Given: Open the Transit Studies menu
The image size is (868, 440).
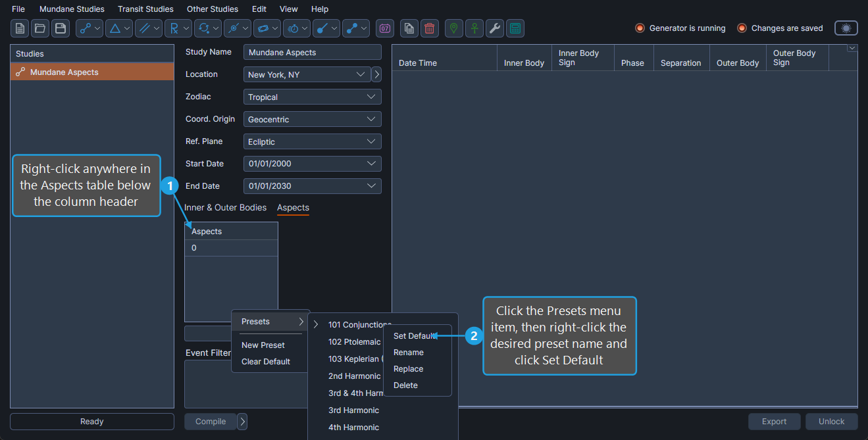Looking at the screenshot, I should tap(145, 9).
